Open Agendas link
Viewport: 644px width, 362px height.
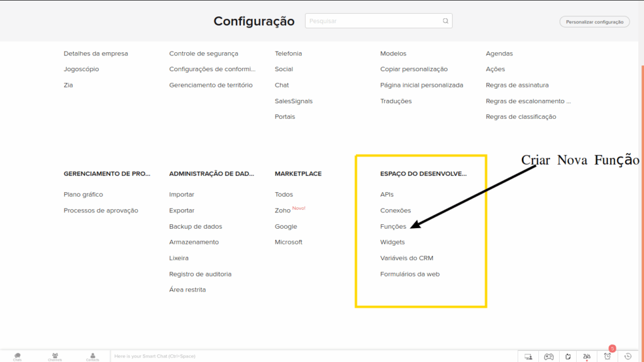point(499,53)
